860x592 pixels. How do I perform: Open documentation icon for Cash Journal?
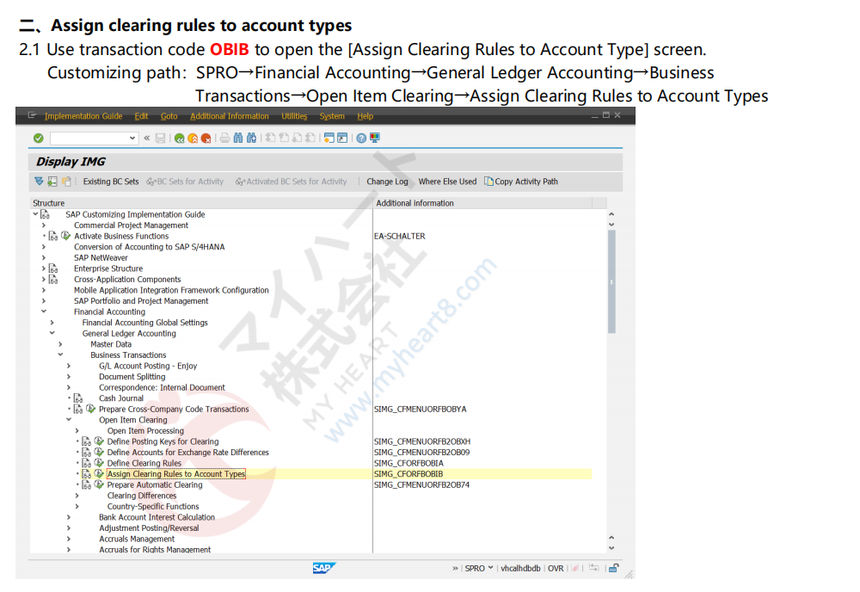pyautogui.click(x=78, y=398)
